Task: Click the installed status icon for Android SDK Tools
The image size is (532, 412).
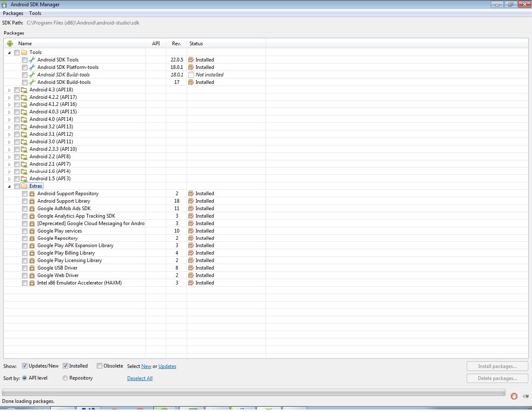Action: pyautogui.click(x=191, y=60)
